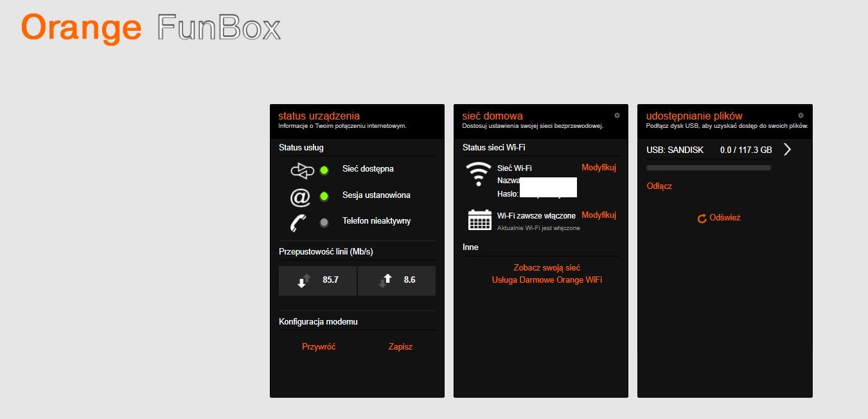Select the sieć domowa panel title

click(x=493, y=116)
